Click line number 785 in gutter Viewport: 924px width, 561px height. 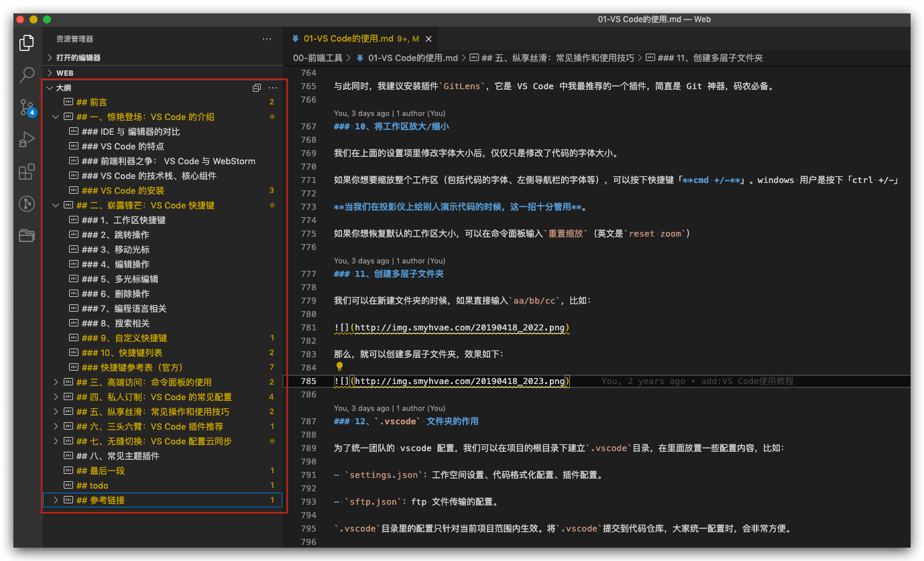pos(309,381)
